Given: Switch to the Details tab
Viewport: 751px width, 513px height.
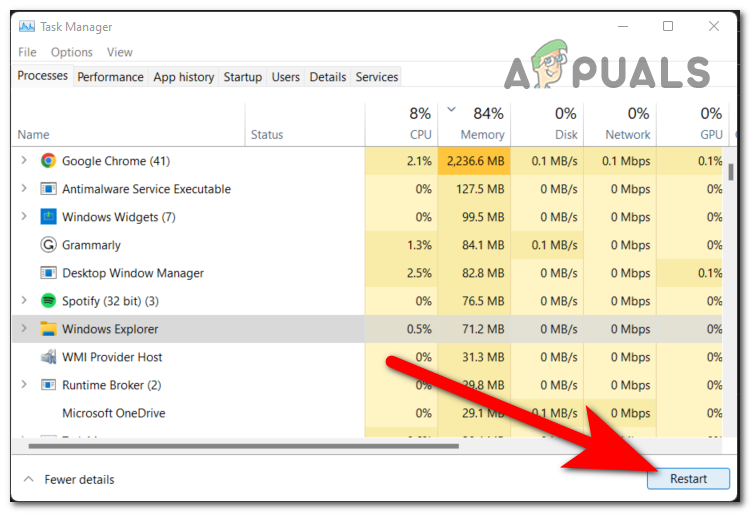Looking at the screenshot, I should pyautogui.click(x=328, y=77).
